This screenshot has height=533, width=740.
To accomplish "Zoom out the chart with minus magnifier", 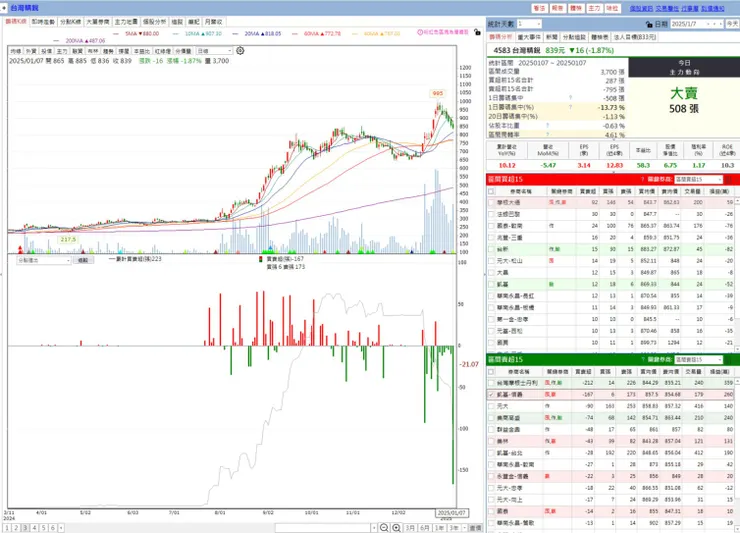I will [x=384, y=528].
